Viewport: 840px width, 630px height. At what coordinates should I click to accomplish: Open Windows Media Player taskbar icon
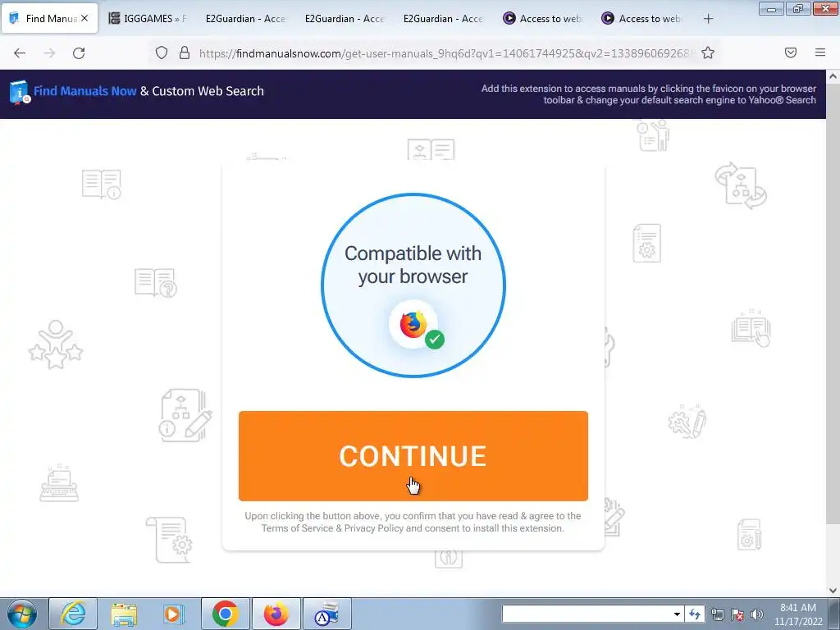coord(174,614)
